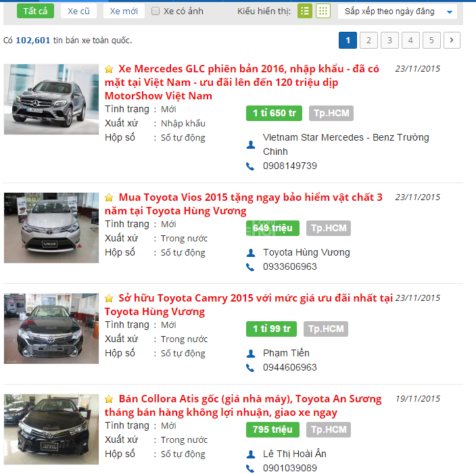Go to page 4
Viewport: 476px width, 474px height.
pos(410,40)
